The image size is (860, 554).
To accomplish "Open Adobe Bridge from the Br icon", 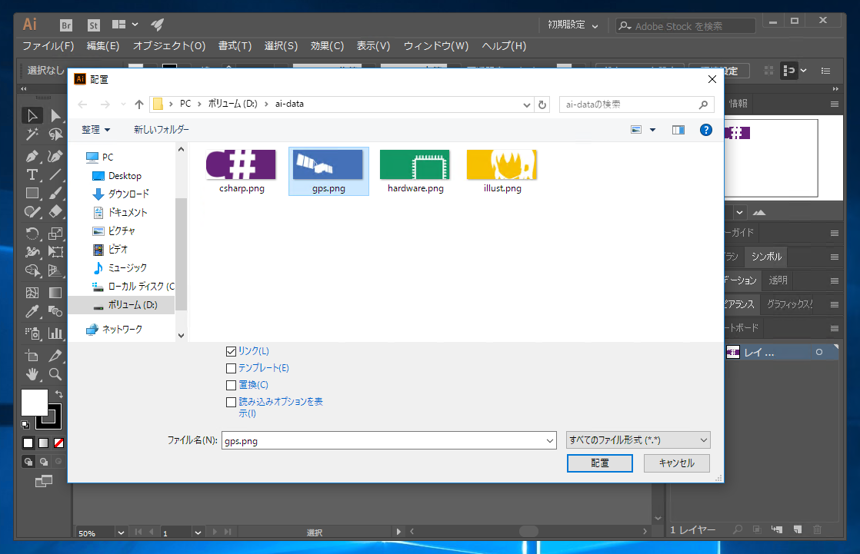I will tap(66, 25).
